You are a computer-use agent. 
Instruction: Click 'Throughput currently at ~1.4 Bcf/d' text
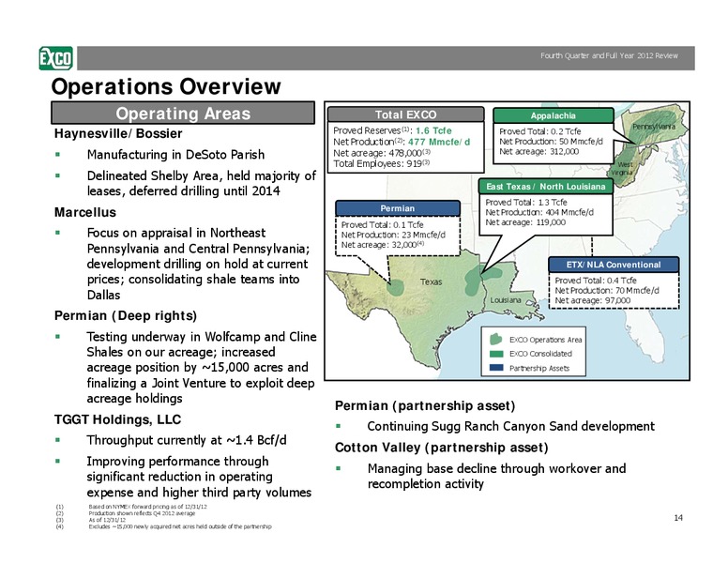tap(186, 440)
